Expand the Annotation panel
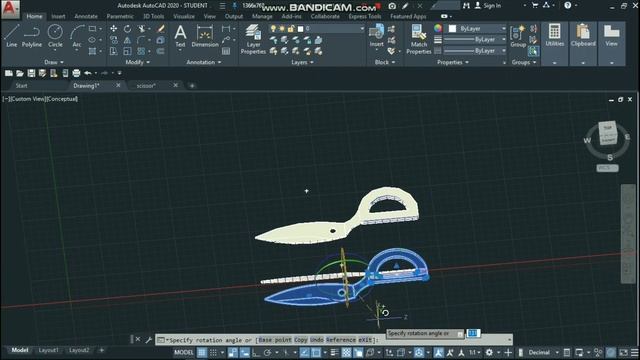Screen dimensions: 640x360 204,62
